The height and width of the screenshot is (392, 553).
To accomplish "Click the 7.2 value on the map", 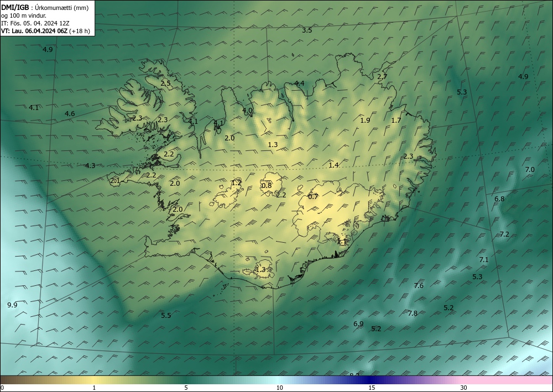I will (504, 234).
